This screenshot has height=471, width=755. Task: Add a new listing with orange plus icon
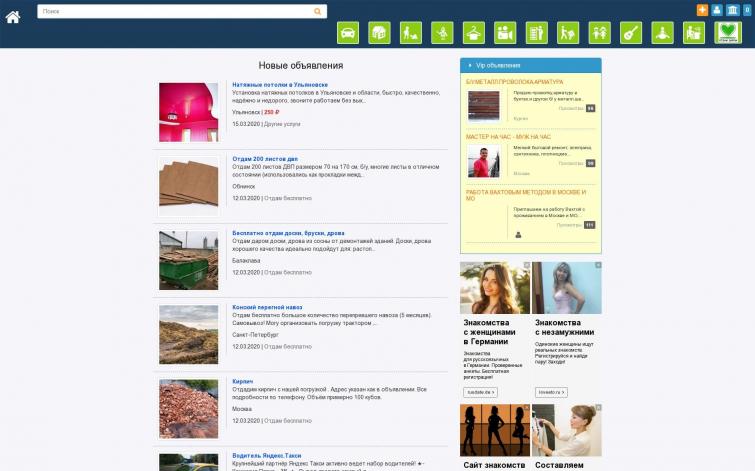pos(702,10)
